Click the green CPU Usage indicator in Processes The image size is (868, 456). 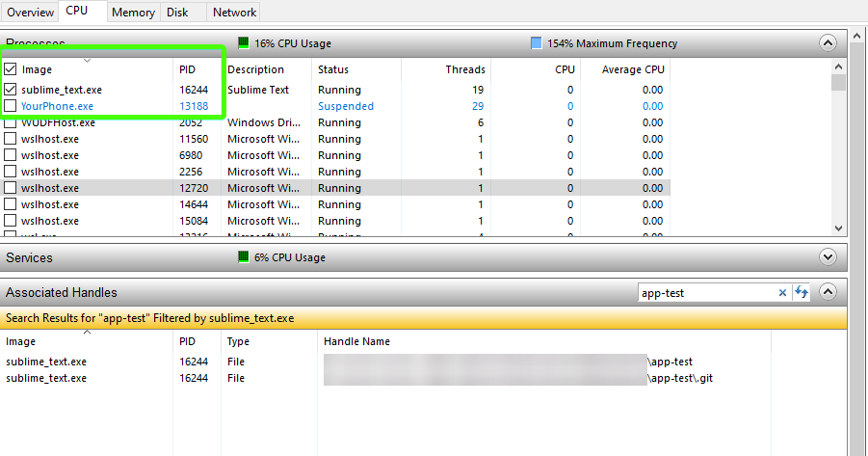[x=244, y=43]
